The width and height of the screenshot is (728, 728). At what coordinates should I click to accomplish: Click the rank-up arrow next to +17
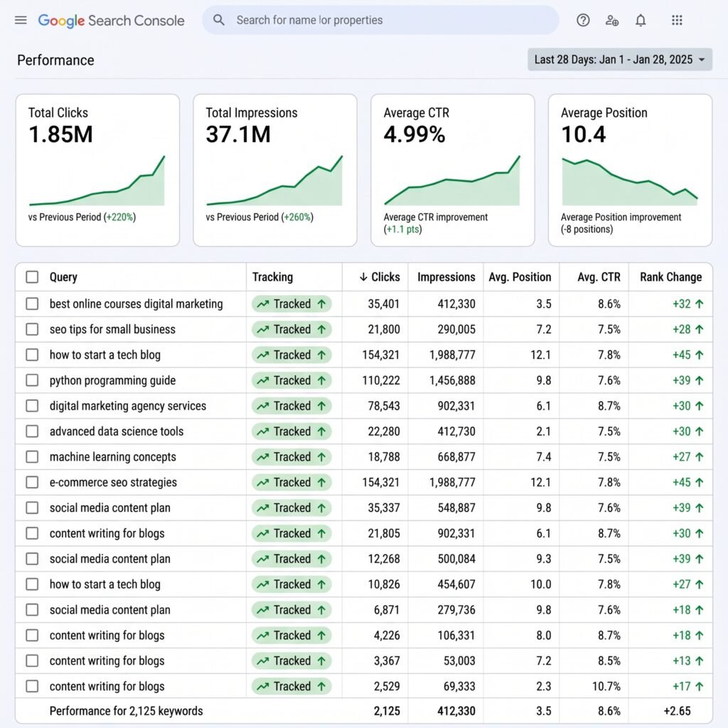700,686
